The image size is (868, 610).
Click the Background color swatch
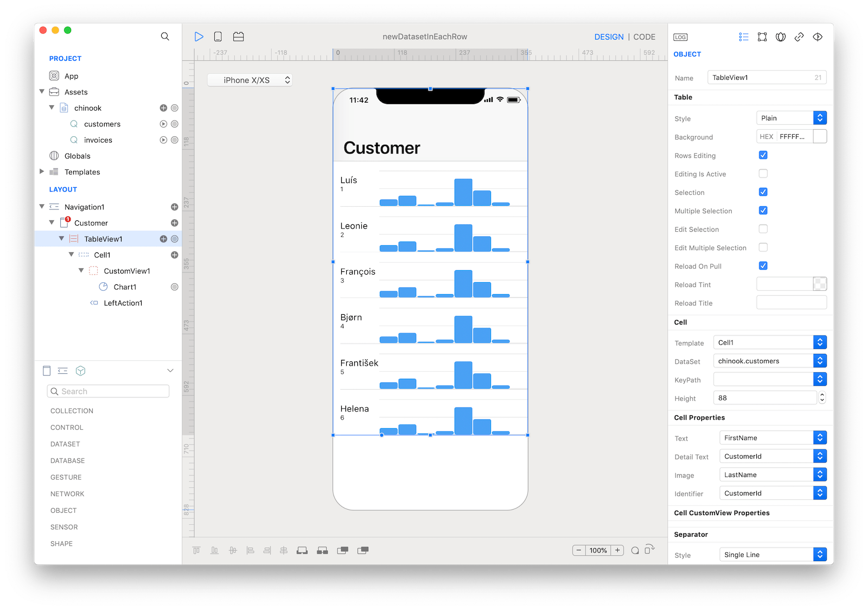coord(820,137)
